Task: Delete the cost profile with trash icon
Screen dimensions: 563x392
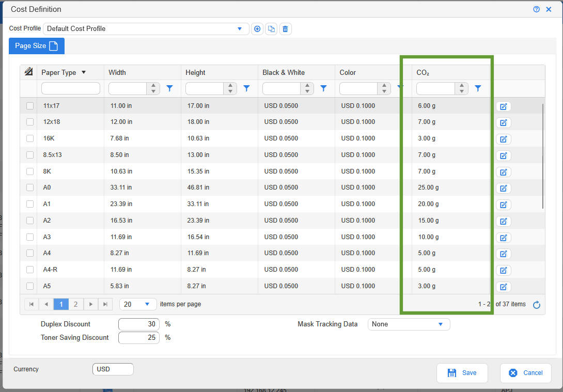Action: [286, 29]
